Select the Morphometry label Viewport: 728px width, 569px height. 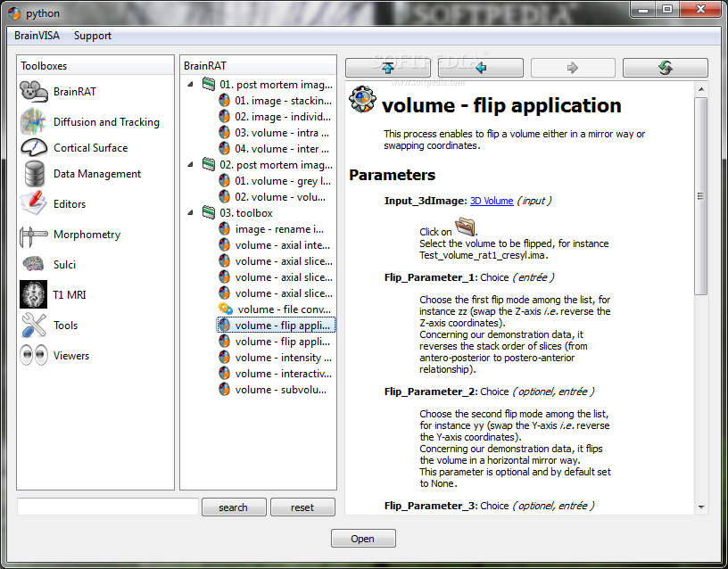(x=87, y=235)
